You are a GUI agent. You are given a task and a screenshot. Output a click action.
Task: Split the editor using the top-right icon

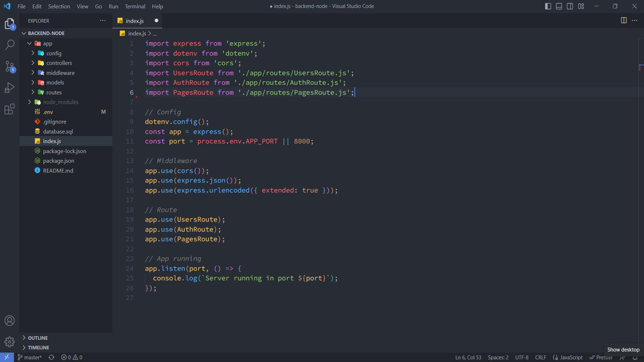coord(623,20)
